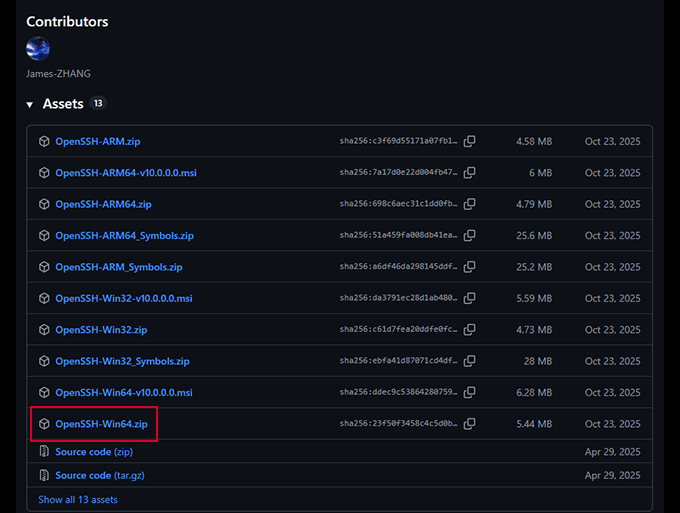Copy SHA256 hash for OpenSSH-Win64-v10.0.0.0.msi
This screenshot has width=680, height=513.
469,392
